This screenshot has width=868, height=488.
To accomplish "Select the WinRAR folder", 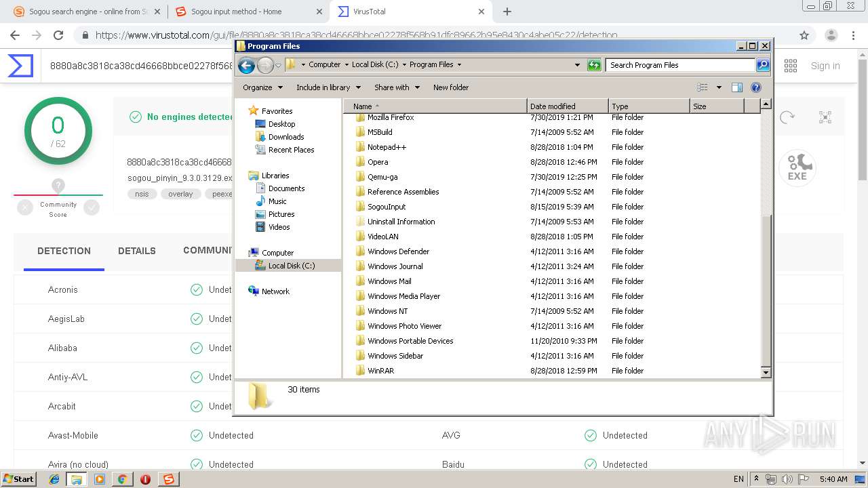I will point(380,371).
